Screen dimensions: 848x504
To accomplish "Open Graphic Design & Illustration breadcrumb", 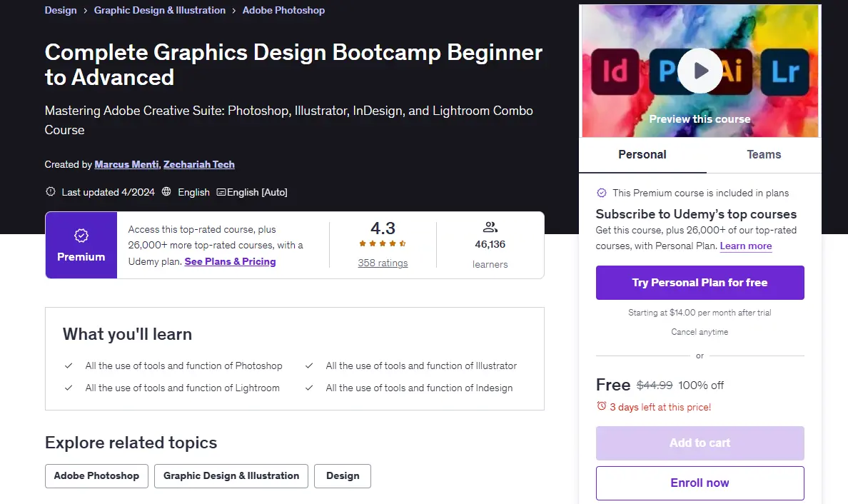I will click(160, 10).
